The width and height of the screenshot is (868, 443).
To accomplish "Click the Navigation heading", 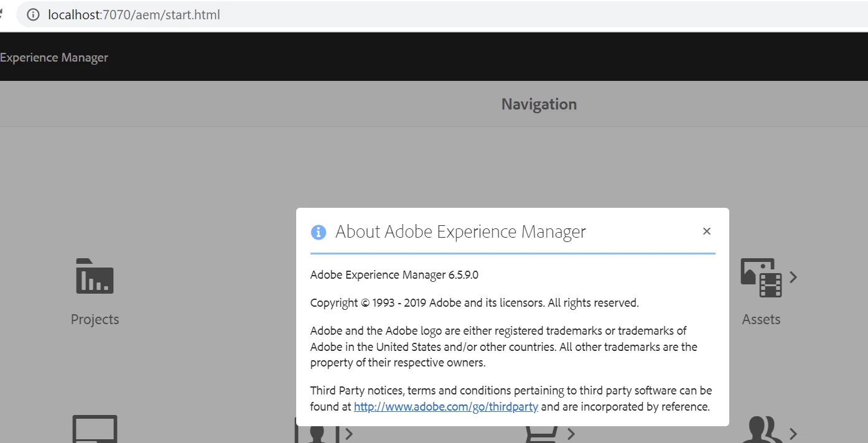I will 539,104.
